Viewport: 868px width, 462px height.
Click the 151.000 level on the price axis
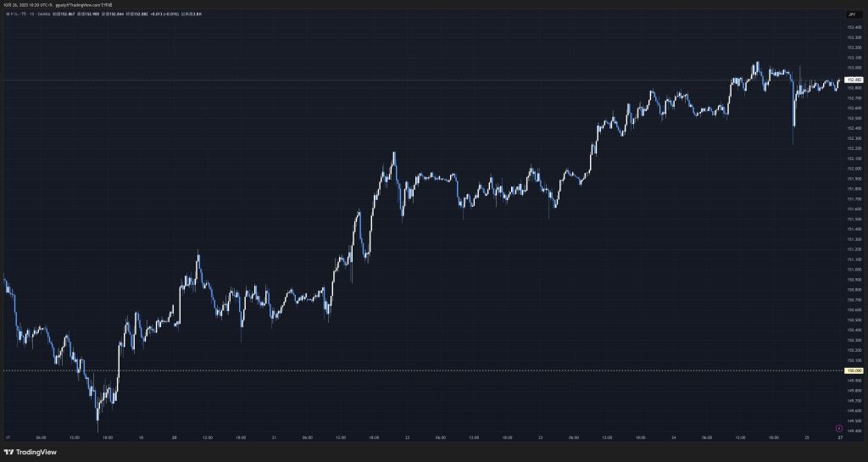854,270
